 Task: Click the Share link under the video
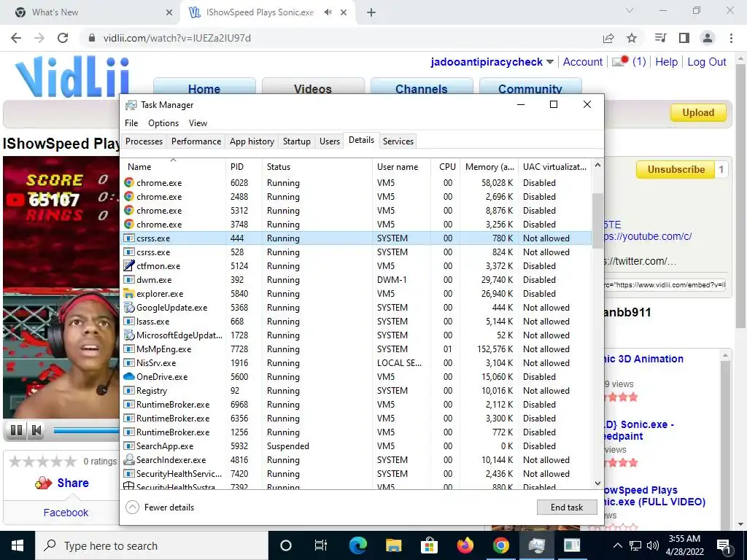click(73, 483)
